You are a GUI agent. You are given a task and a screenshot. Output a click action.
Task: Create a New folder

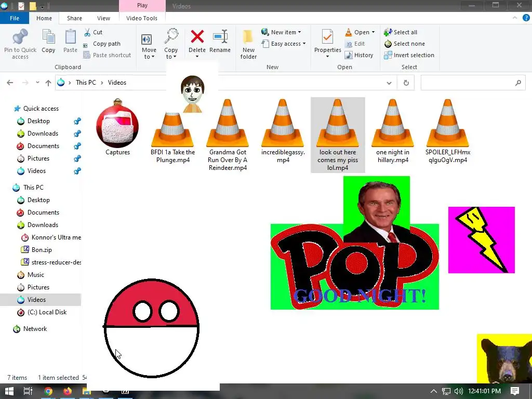[248, 44]
